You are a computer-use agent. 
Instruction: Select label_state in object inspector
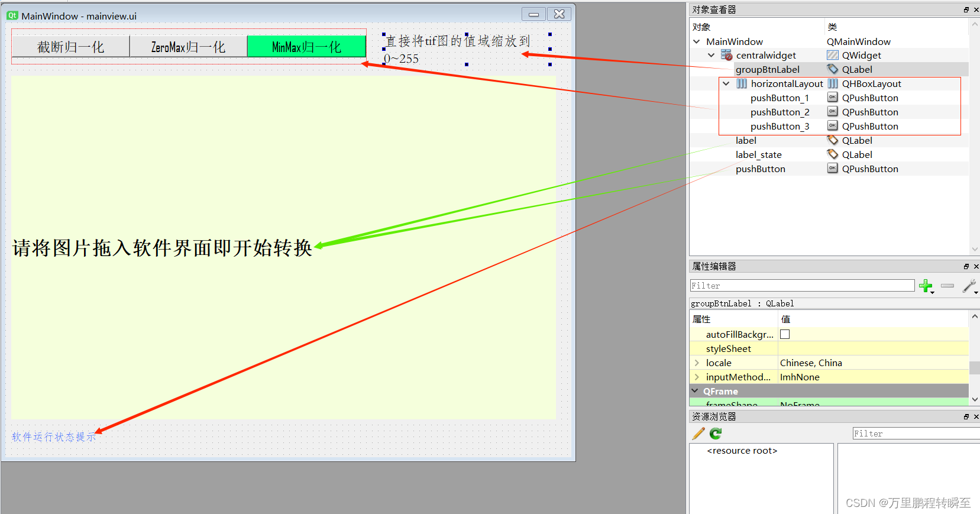(759, 154)
